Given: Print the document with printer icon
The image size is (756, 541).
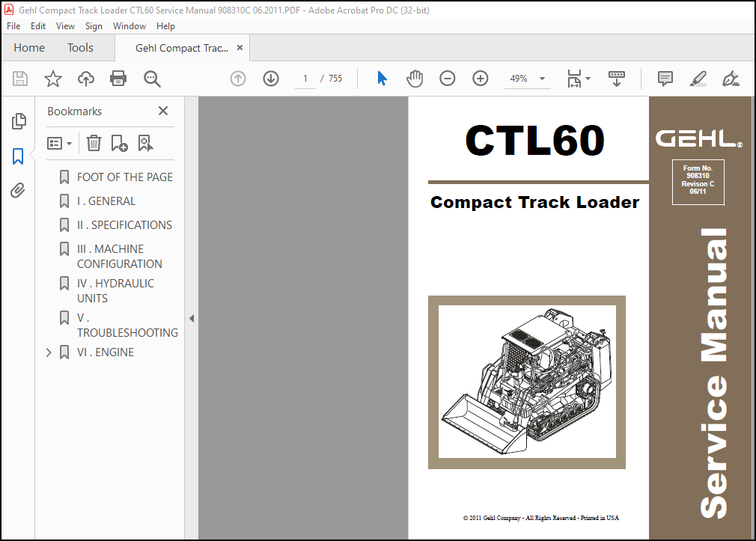Looking at the screenshot, I should (x=118, y=79).
